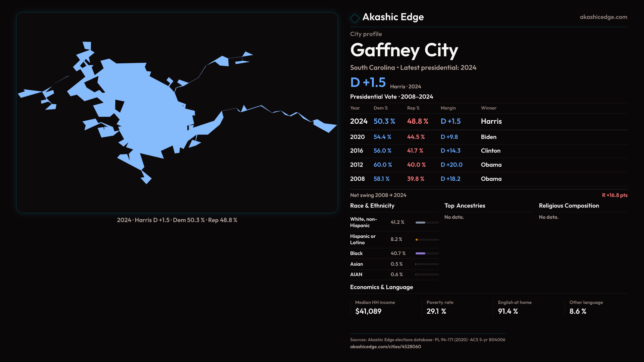Open the akashicedge.com link in header
Screen dimensions: 644x362
pyautogui.click(x=603, y=17)
